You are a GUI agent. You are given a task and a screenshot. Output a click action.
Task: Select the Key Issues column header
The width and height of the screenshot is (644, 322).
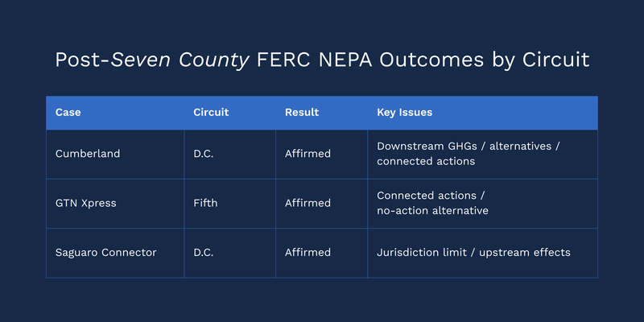click(404, 113)
